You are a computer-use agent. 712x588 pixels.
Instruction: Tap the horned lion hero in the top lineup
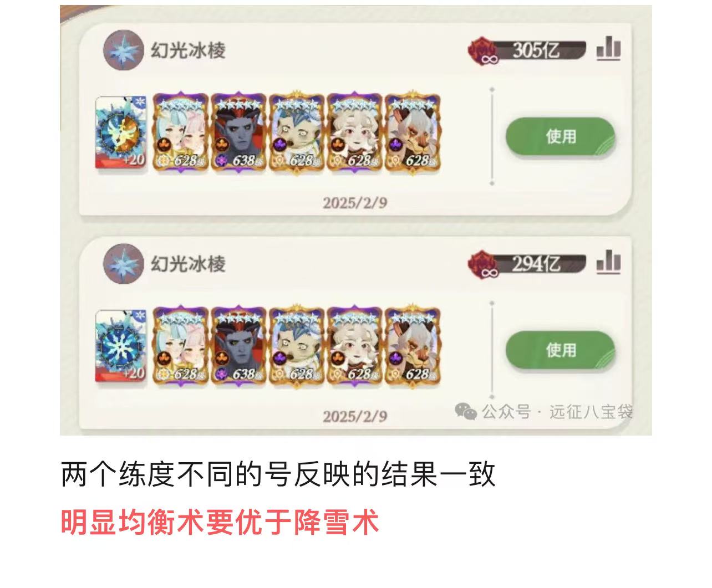[x=413, y=133]
